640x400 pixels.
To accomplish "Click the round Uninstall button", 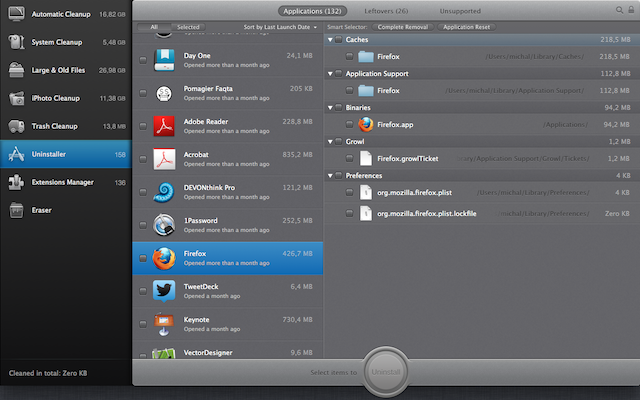I will [386, 372].
